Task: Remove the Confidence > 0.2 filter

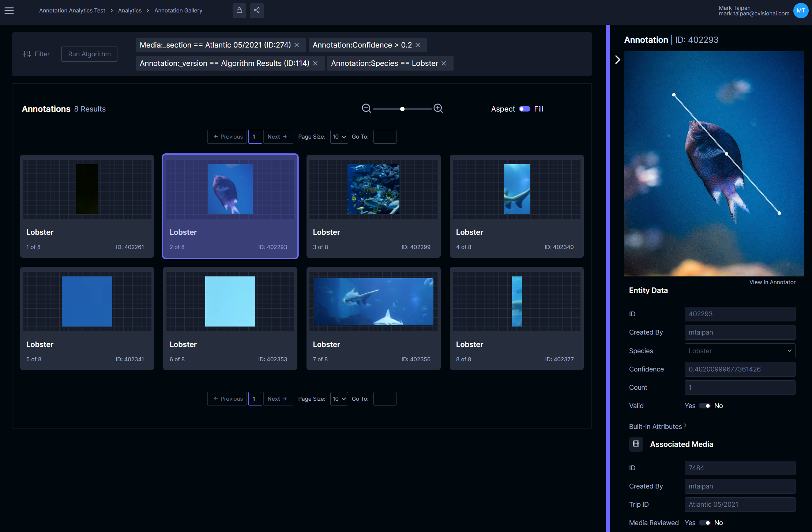Action: click(x=418, y=45)
